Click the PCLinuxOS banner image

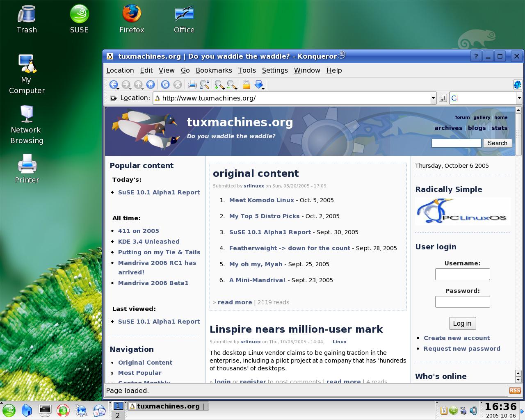(463, 211)
